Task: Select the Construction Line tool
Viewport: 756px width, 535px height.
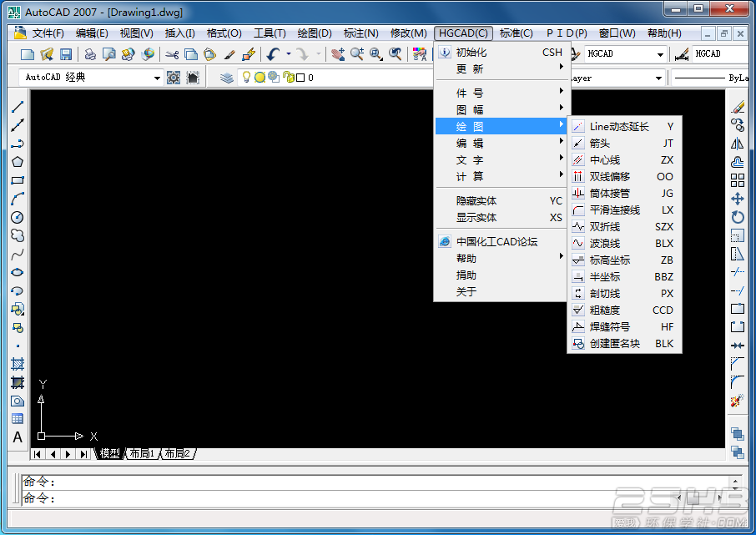Action: (18, 125)
